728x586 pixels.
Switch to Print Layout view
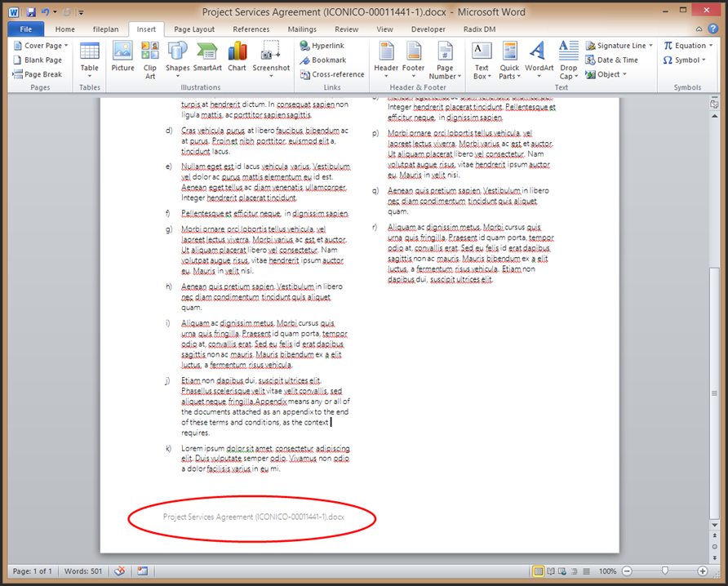point(538,571)
